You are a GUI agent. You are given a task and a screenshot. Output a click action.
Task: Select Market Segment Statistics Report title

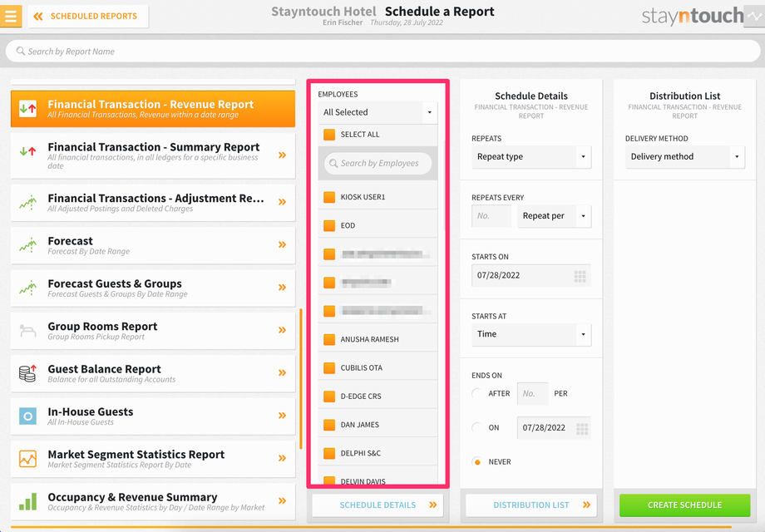click(136, 455)
